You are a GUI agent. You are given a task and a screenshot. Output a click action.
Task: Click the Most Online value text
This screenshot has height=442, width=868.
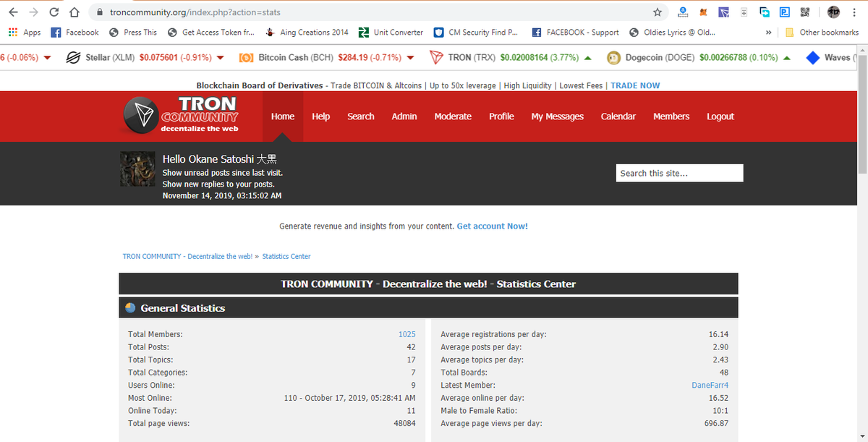[350, 398]
